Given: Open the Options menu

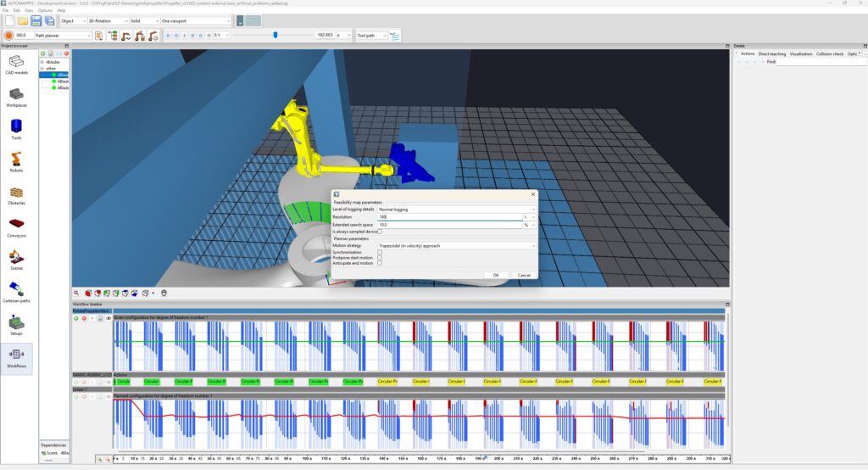Looking at the screenshot, I should 45,10.
